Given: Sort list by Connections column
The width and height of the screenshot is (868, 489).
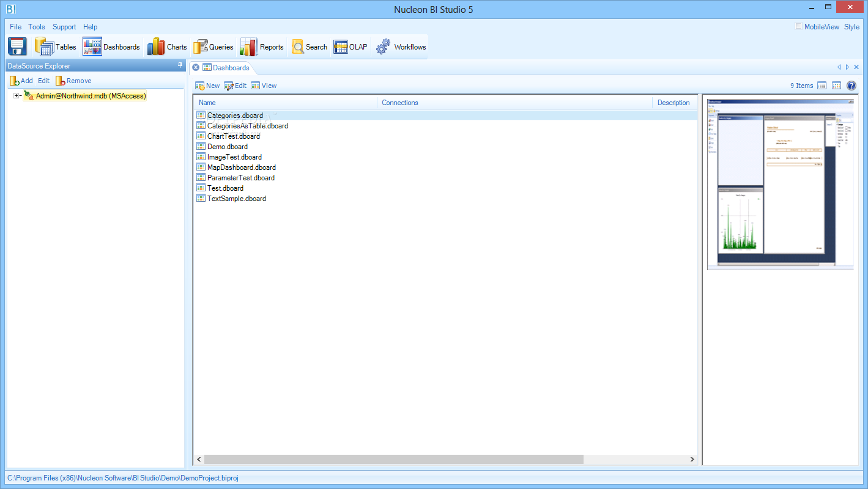Looking at the screenshot, I should click(x=514, y=103).
